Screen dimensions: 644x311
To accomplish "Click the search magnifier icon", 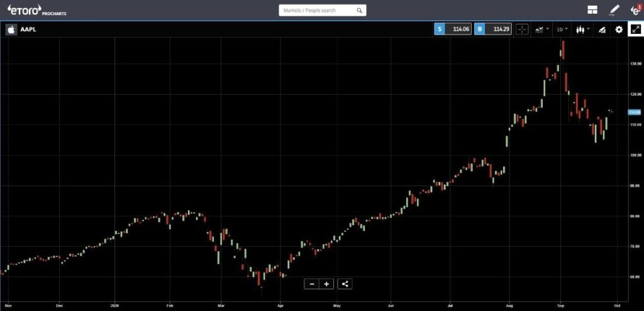I will point(359,10).
